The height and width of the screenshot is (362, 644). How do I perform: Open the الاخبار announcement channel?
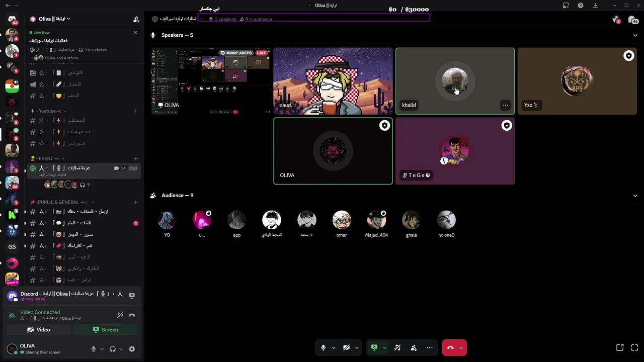click(83, 84)
